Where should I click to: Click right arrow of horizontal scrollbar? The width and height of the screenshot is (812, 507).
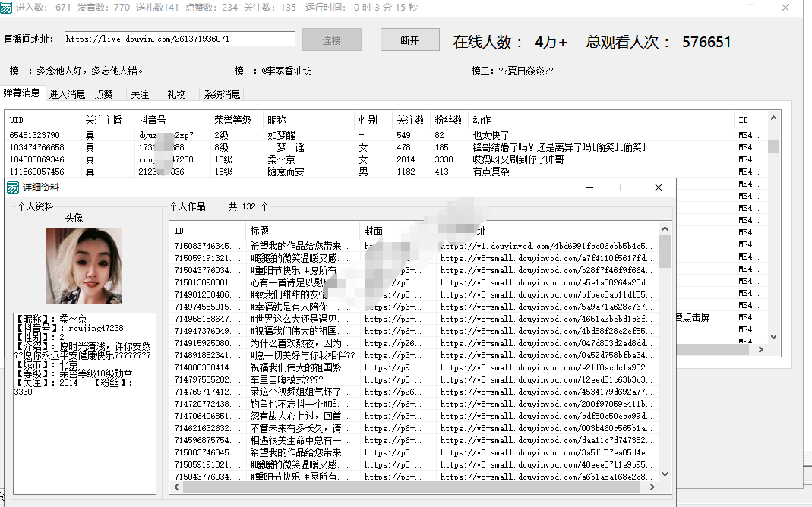[x=654, y=487]
